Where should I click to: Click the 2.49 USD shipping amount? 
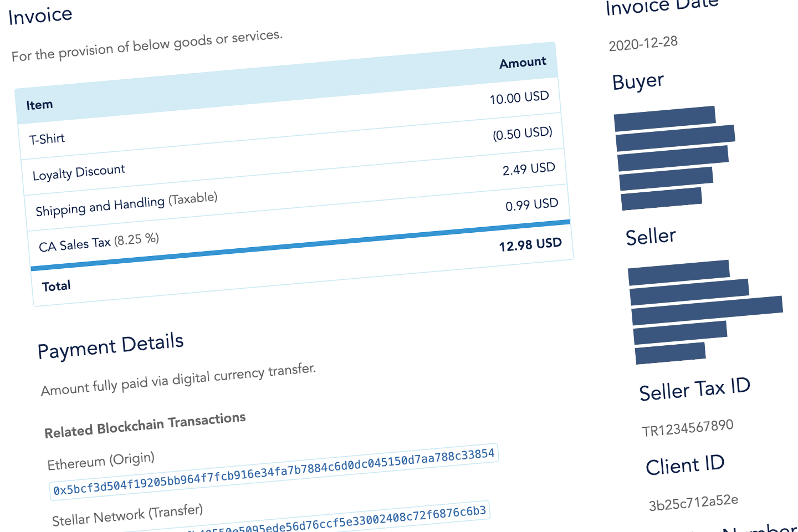(x=528, y=169)
